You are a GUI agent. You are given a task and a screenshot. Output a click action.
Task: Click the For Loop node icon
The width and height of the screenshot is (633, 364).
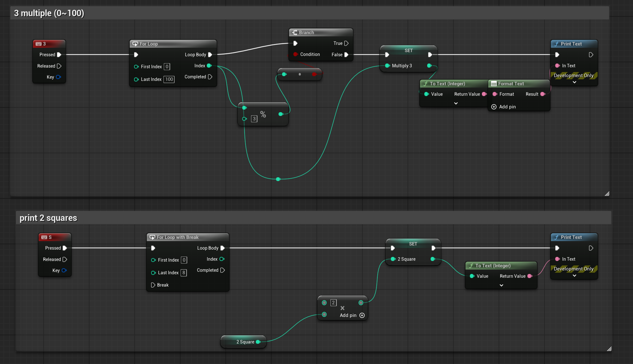tap(135, 44)
